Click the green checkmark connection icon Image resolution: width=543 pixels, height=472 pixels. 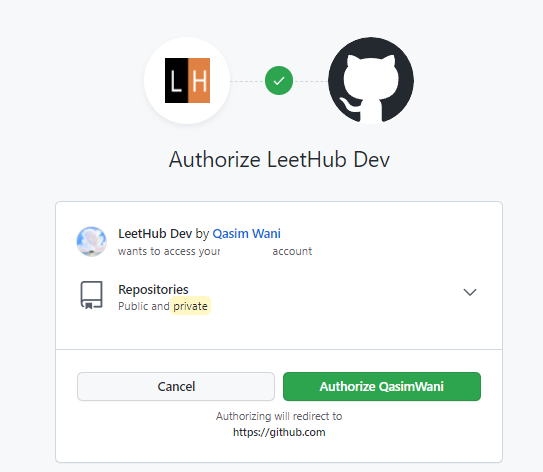(279, 80)
